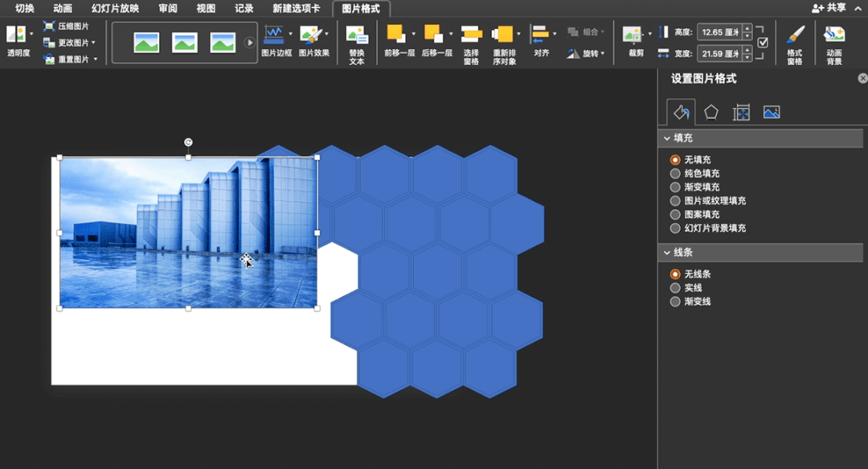The width and height of the screenshot is (868, 469).
Task: Collapse the ribbon with the chevron
Action: click(858, 8)
